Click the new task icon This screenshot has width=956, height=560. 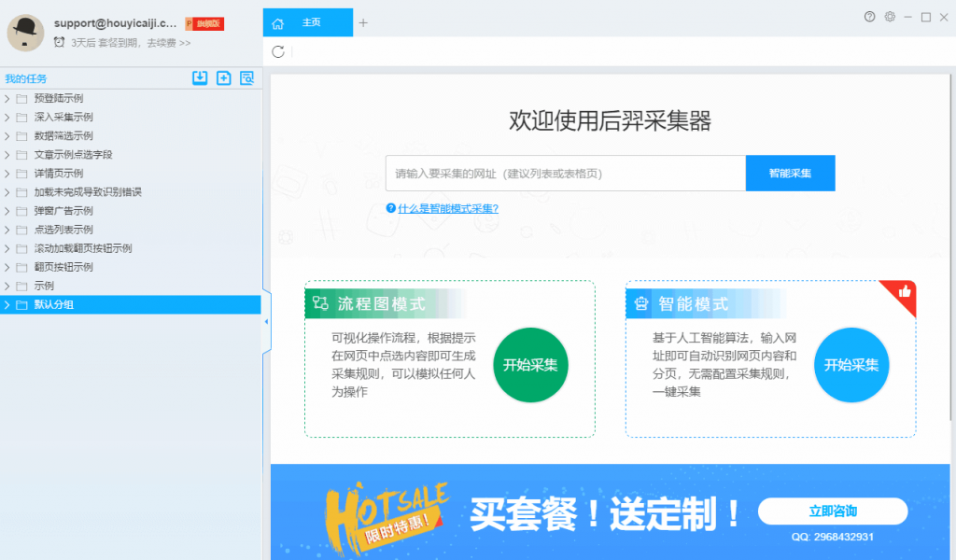point(223,78)
